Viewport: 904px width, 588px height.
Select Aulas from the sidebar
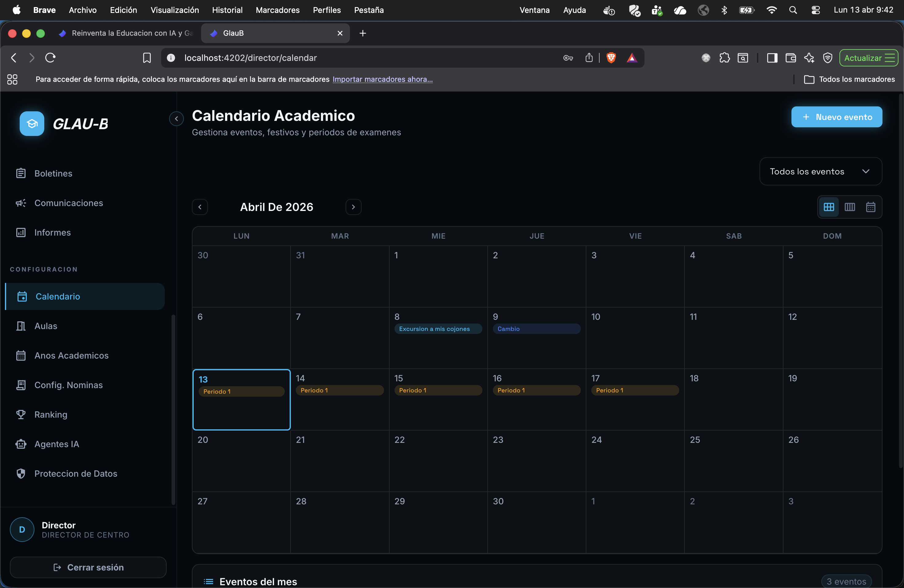[46, 326]
